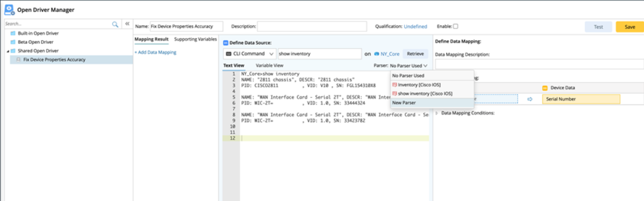Viewport: 644px width, 201px height.
Task: Collapse the Shared Open Driver tree node
Action: (7, 51)
